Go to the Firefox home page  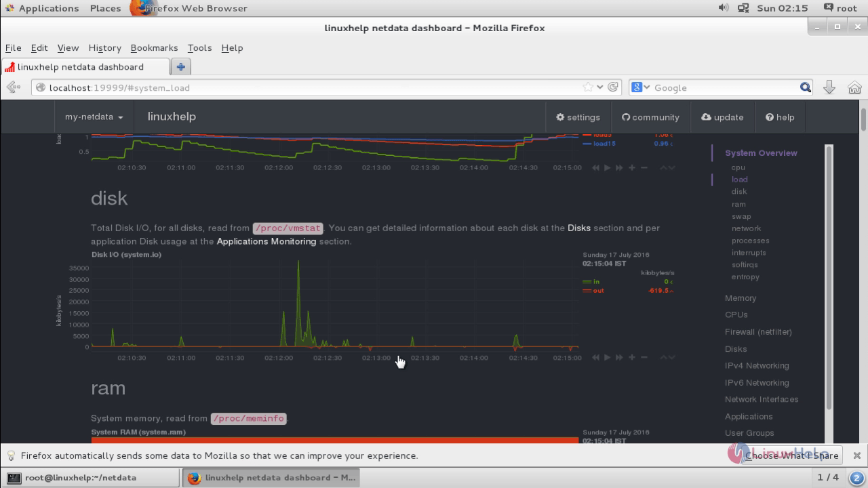pos(854,87)
